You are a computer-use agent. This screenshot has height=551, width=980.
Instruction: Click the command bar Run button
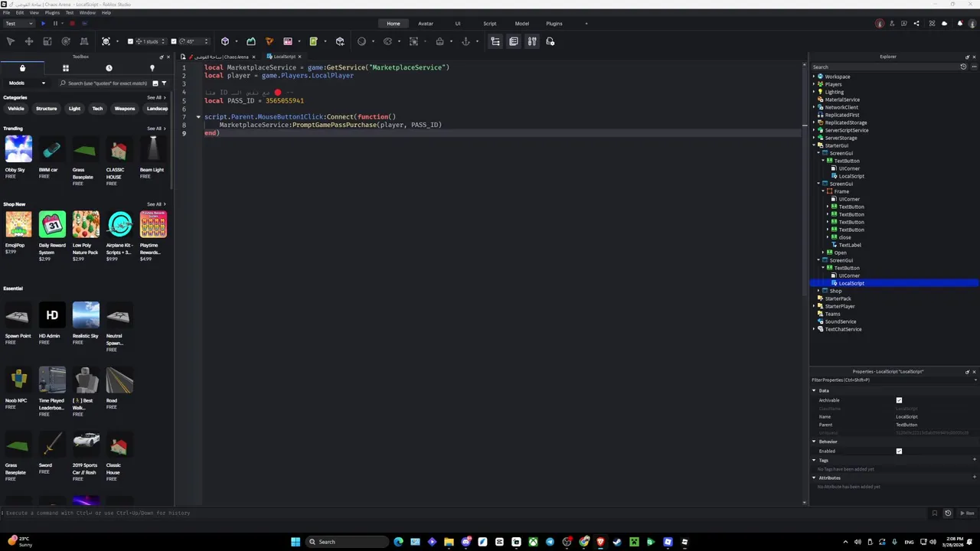click(x=969, y=513)
